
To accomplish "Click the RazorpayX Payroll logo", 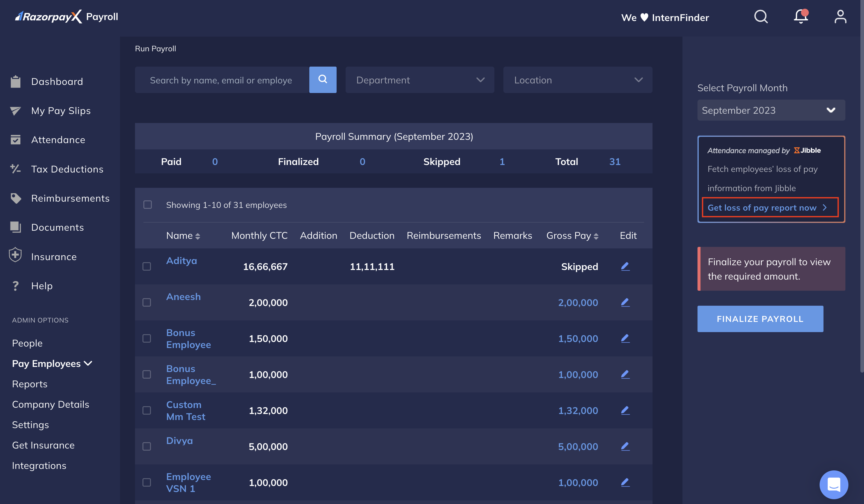I will pyautogui.click(x=67, y=16).
